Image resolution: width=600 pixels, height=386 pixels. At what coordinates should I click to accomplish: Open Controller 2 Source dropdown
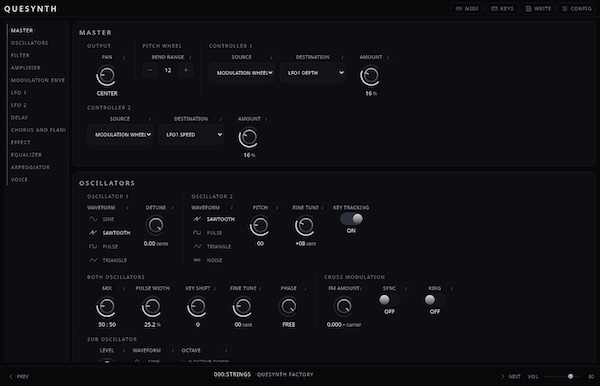120,135
